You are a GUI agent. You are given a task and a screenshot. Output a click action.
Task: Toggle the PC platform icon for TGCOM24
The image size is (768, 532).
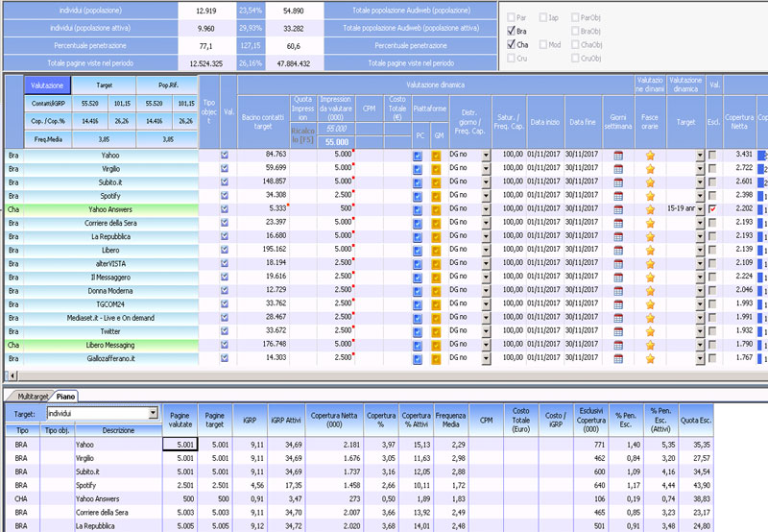(x=418, y=303)
